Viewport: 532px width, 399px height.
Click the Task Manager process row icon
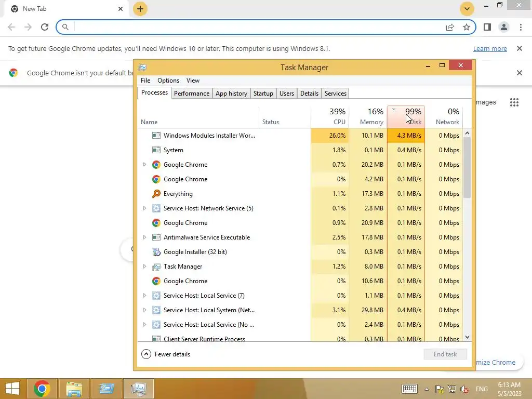pyautogui.click(x=156, y=267)
